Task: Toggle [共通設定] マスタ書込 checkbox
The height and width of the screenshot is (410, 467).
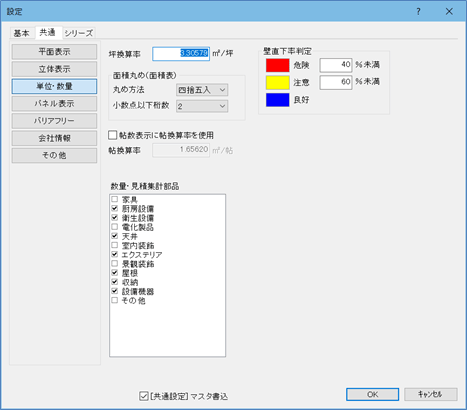Action: click(144, 396)
